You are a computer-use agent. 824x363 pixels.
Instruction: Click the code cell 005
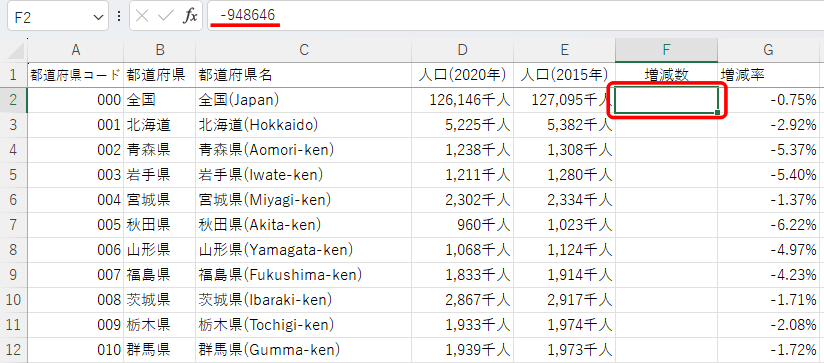(x=76, y=225)
